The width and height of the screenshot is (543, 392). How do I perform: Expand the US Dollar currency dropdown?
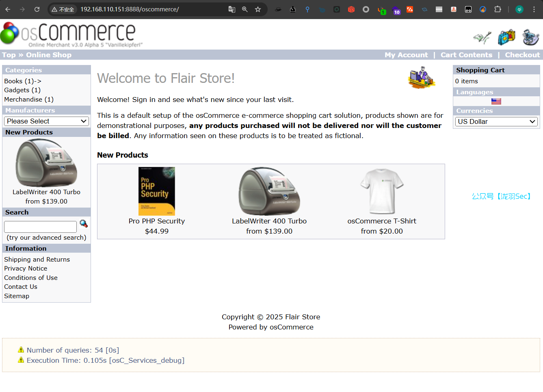pos(496,121)
